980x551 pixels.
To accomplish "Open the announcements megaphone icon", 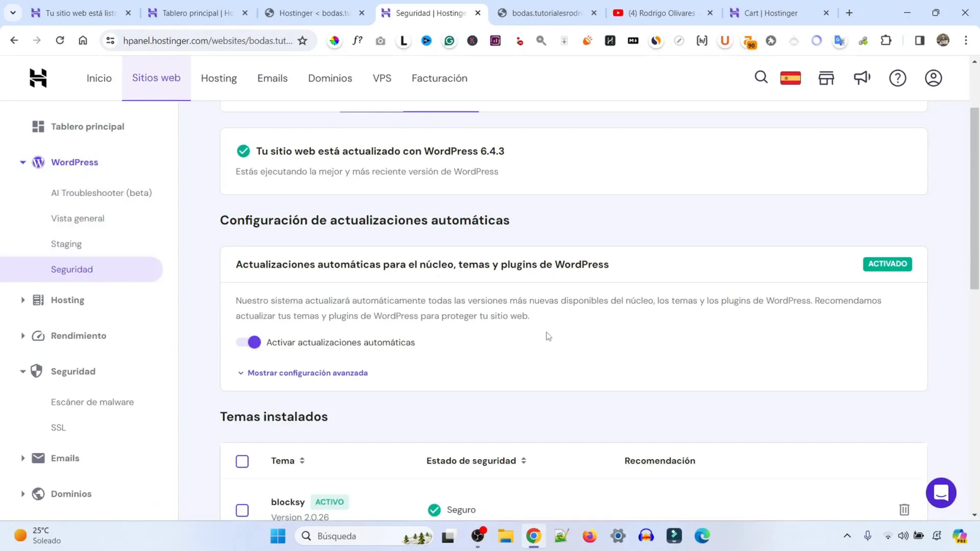I will 862,78.
